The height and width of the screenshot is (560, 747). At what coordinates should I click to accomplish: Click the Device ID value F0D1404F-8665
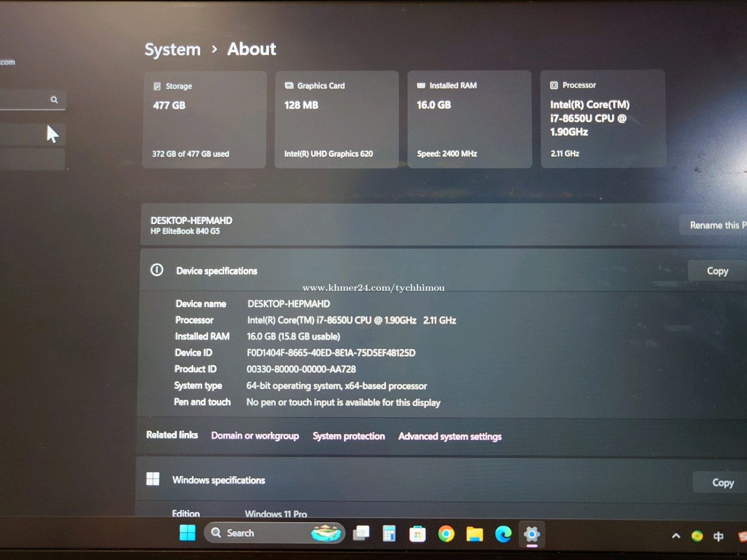tap(331, 353)
